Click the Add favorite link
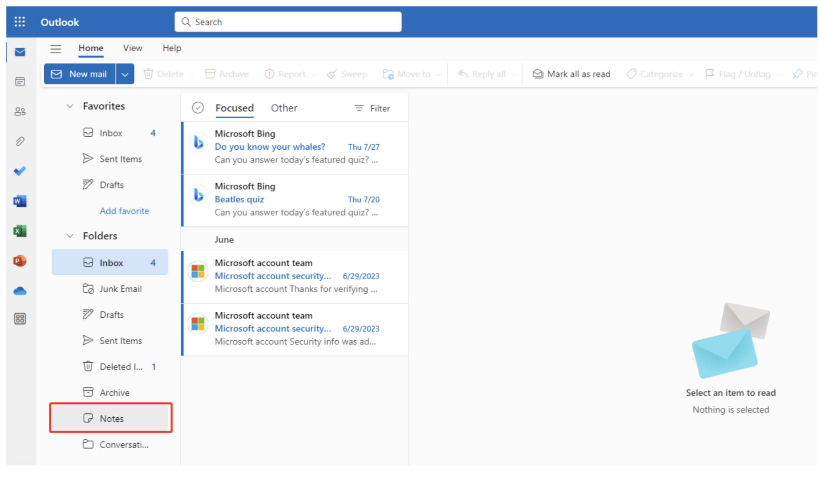The height and width of the screenshot is (504, 819). (x=124, y=211)
